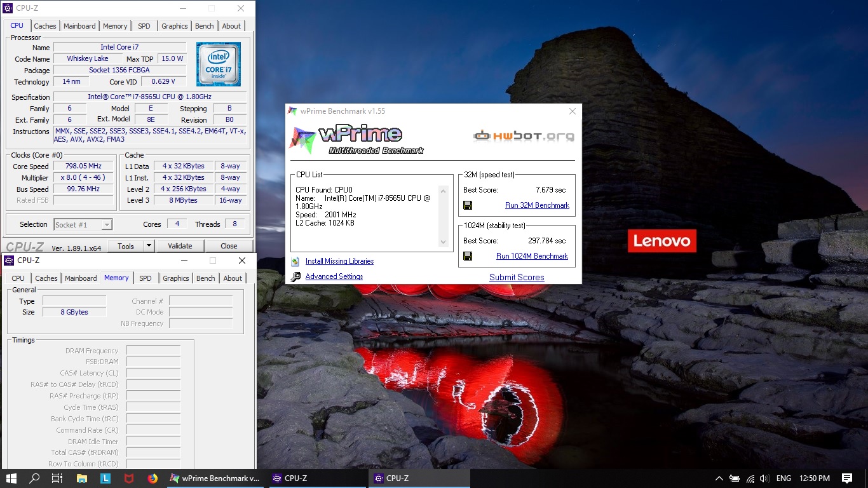Expand the Tools button dropdown arrow

click(x=149, y=246)
